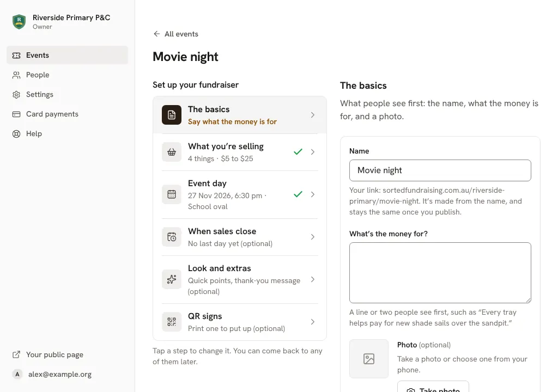Open When sales close via its chevron
The height and width of the screenshot is (392, 558).
312,237
